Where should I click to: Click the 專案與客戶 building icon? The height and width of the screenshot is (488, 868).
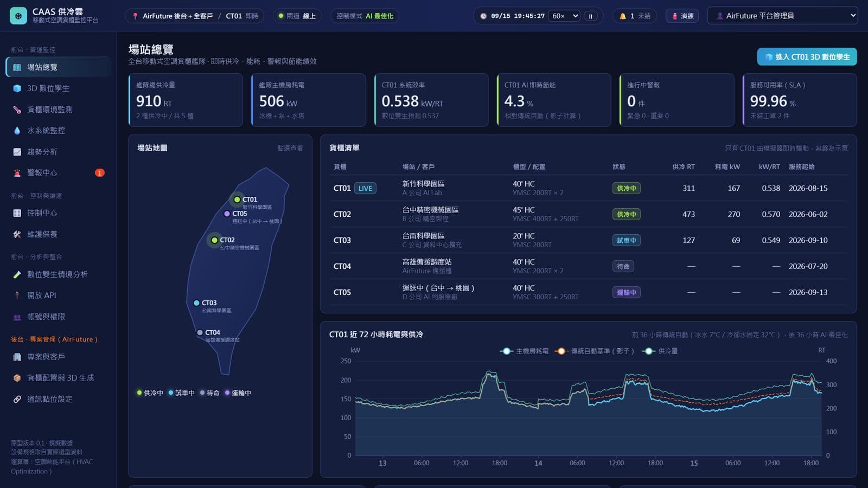(17, 357)
